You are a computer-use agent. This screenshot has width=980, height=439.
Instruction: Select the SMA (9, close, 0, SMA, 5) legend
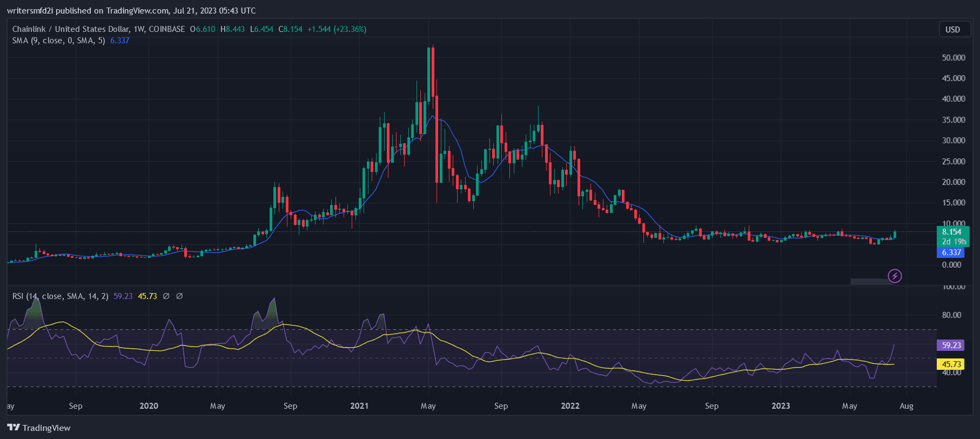58,41
